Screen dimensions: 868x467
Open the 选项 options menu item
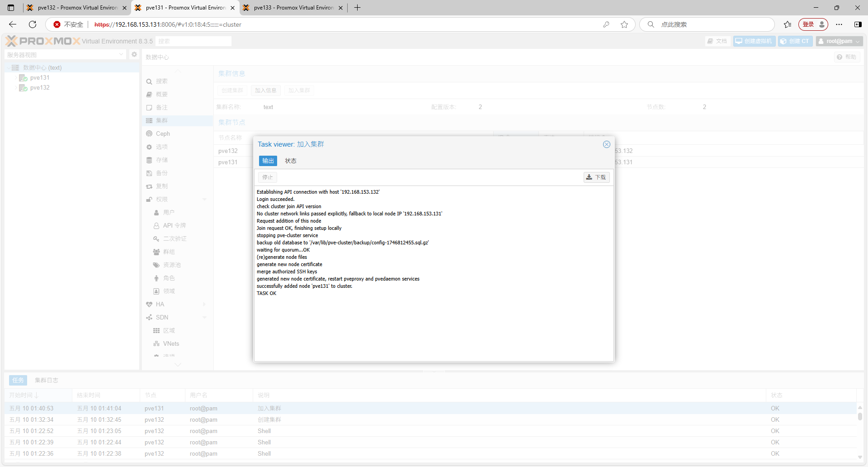(177, 147)
